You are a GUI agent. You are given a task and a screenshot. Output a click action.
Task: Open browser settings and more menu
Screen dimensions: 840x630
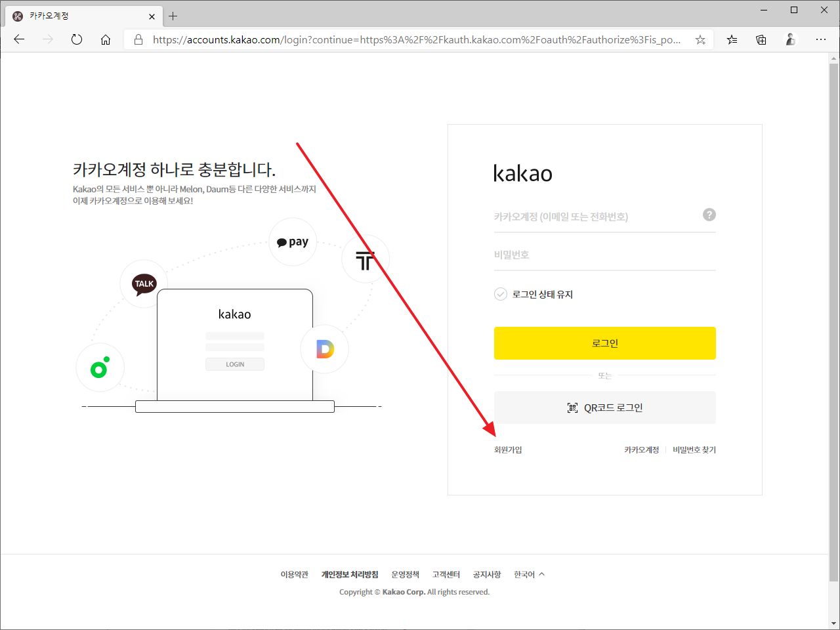821,39
